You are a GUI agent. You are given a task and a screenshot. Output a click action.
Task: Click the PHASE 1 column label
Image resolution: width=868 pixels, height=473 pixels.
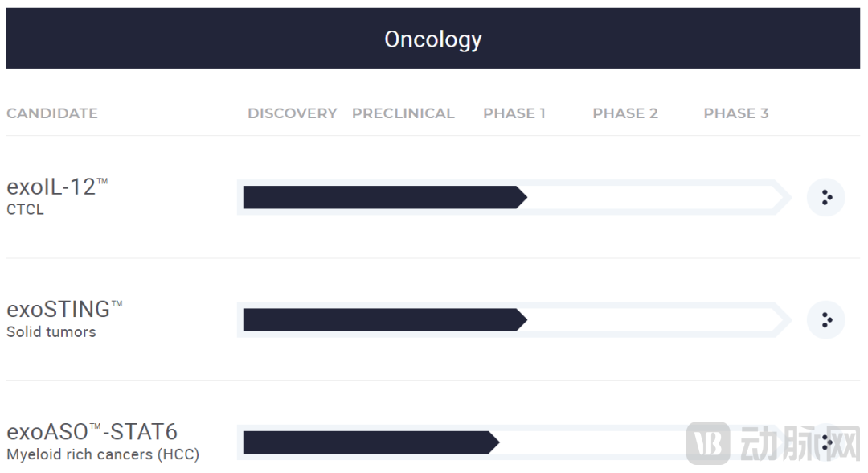(514, 113)
